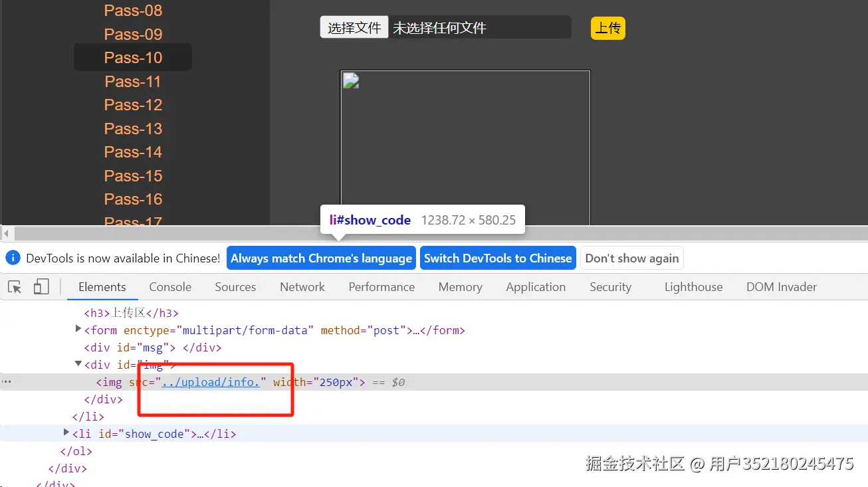Open the Console tab
This screenshot has height=487, width=868.
(170, 287)
